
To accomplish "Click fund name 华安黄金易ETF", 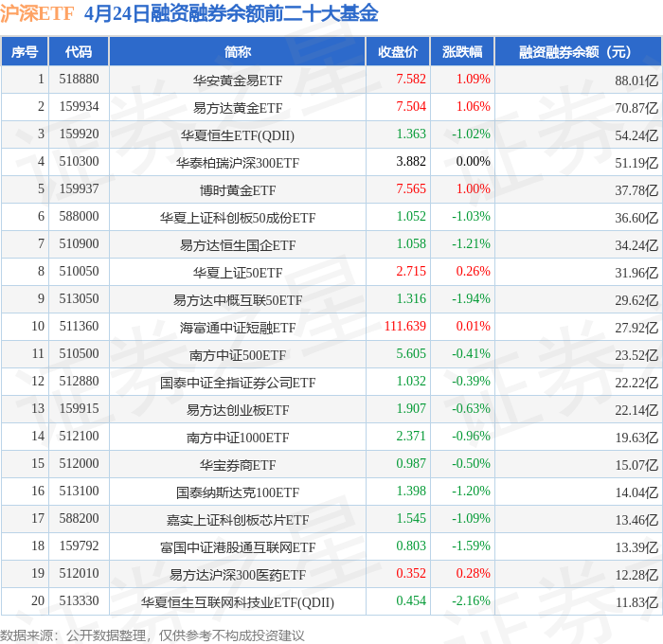I will click(238, 80).
